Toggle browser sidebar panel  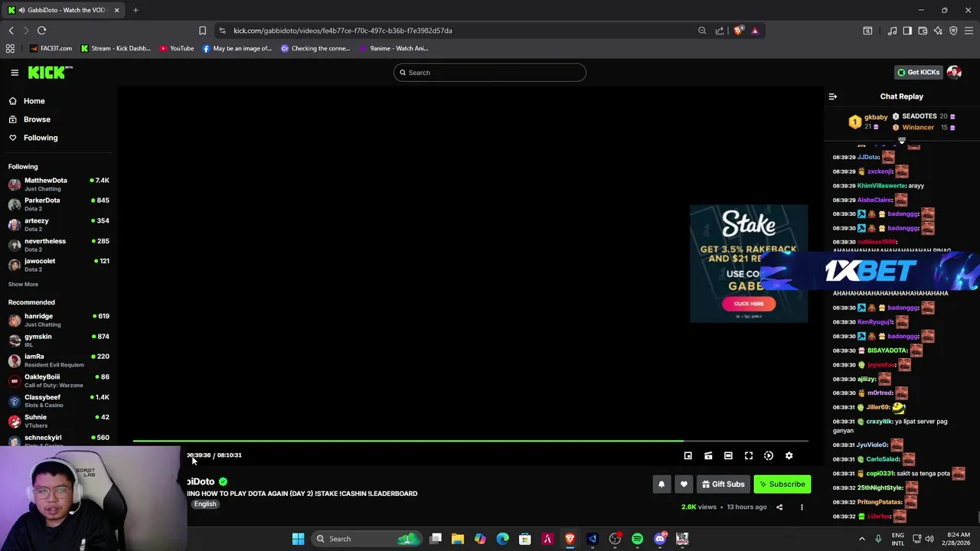coord(907,31)
